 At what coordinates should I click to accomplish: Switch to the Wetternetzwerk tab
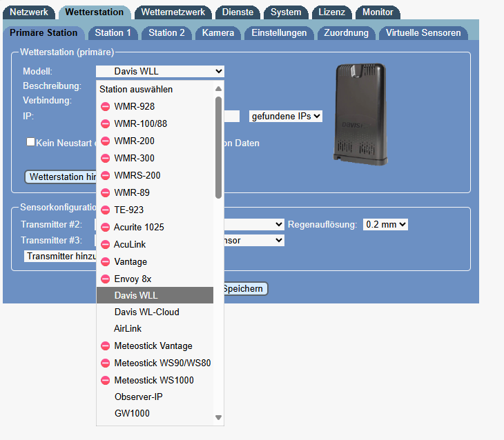click(x=173, y=12)
